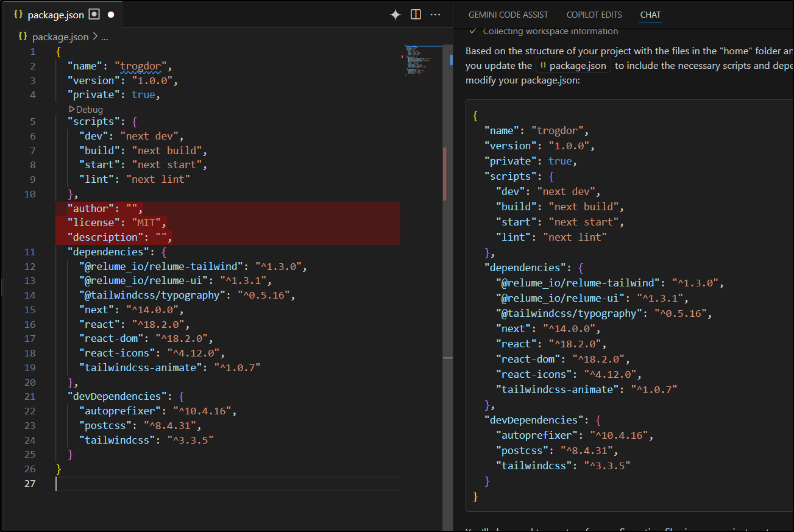This screenshot has width=794, height=532.
Task: Click the deleted "license": "MIT" line
Action: [228, 223]
